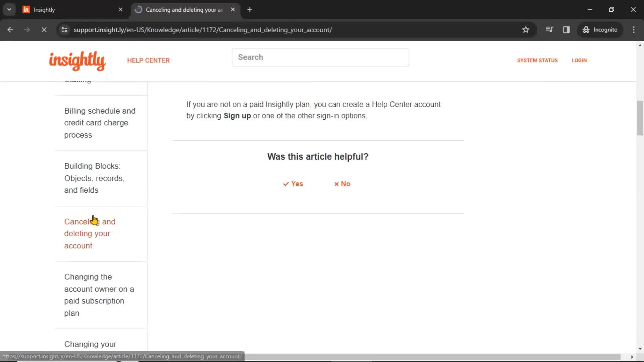This screenshot has width=644, height=362.
Task: Open Billing schedule and credit card charge article
Action: point(100,123)
